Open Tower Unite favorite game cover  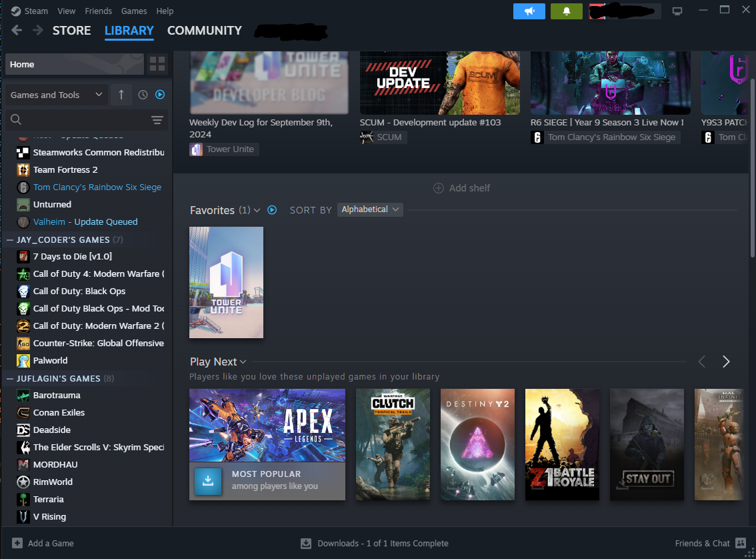tap(226, 282)
